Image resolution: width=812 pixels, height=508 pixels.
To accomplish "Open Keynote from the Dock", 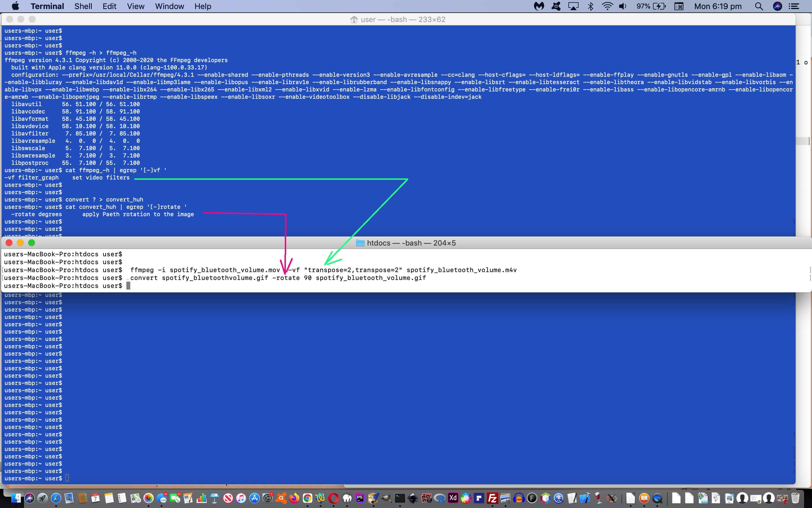I will 214,498.
